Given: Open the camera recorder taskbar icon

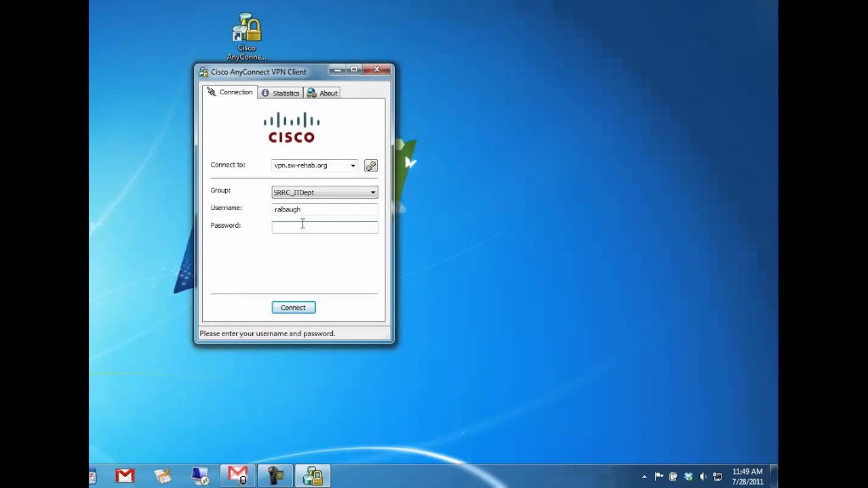Looking at the screenshot, I should (x=275, y=476).
